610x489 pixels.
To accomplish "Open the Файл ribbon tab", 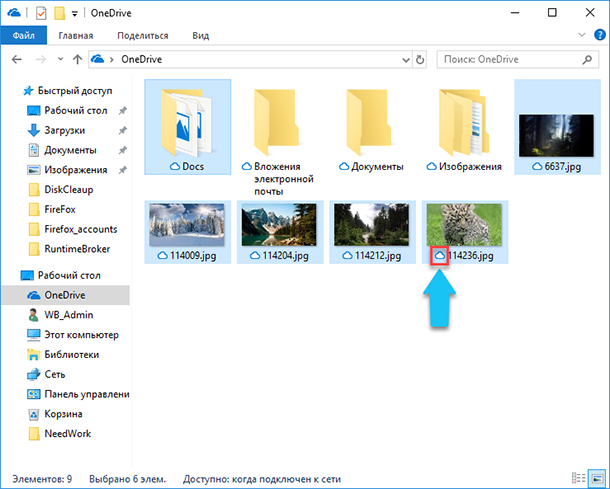I will pos(23,36).
